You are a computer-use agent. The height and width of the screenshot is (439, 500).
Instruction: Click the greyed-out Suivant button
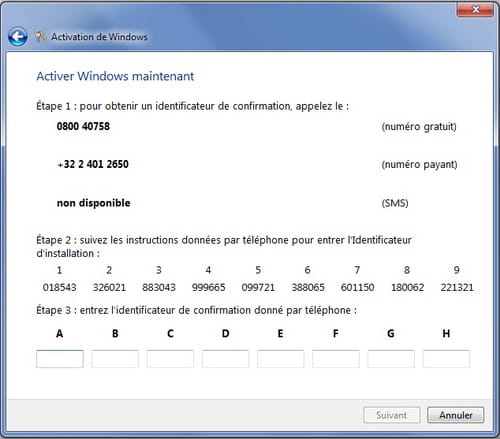point(392,415)
